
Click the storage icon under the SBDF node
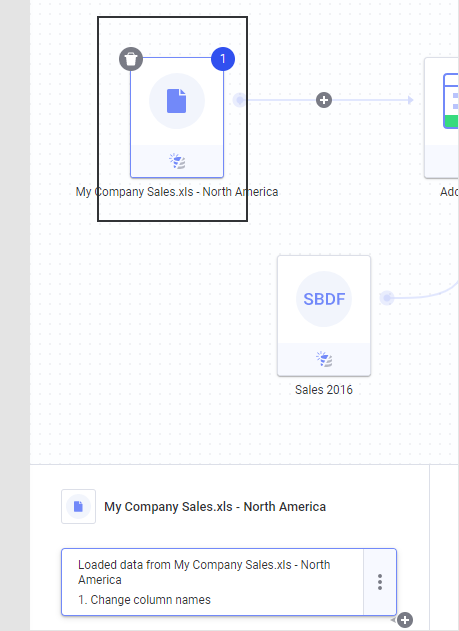324,359
